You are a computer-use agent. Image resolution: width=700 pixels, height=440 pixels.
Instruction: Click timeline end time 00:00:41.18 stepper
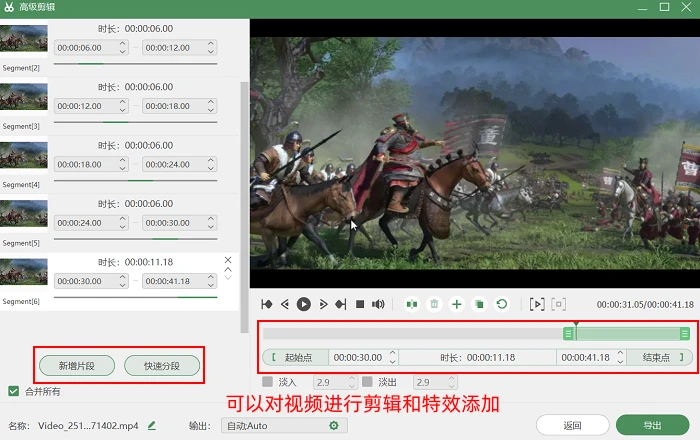pyautogui.click(x=620, y=357)
